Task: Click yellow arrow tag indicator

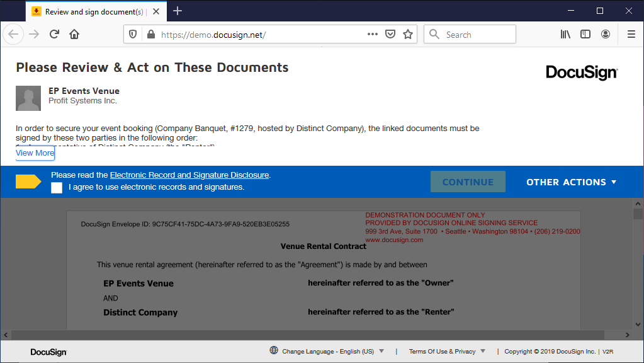Action: (28, 181)
